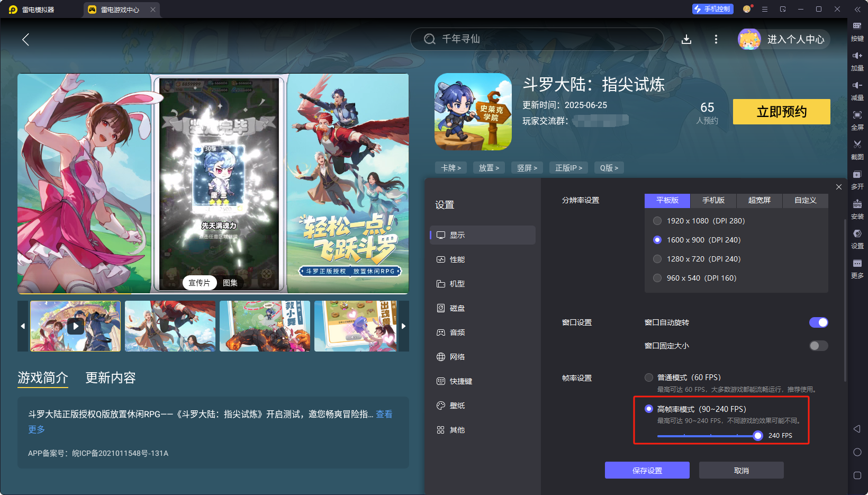Click the search magnifier icon

tap(429, 39)
